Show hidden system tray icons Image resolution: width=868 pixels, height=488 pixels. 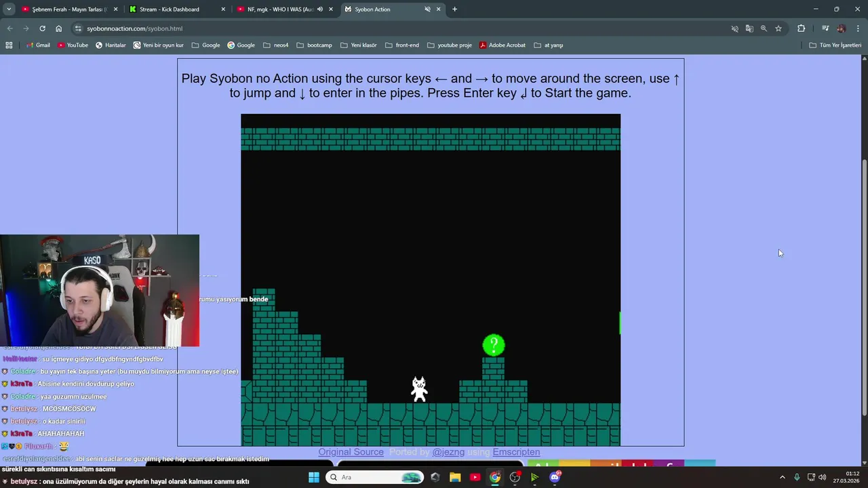tap(782, 477)
